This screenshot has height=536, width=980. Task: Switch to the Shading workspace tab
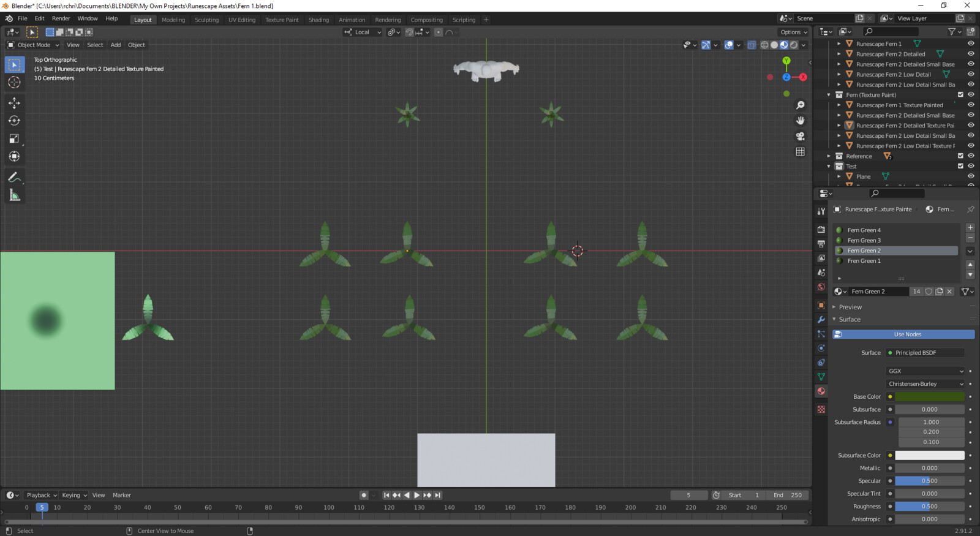318,20
